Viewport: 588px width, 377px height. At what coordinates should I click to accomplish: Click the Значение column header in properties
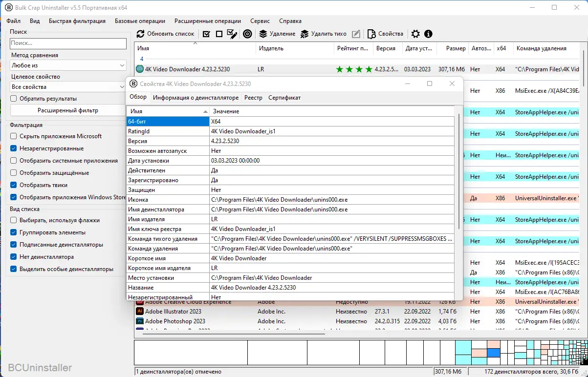[x=332, y=111]
